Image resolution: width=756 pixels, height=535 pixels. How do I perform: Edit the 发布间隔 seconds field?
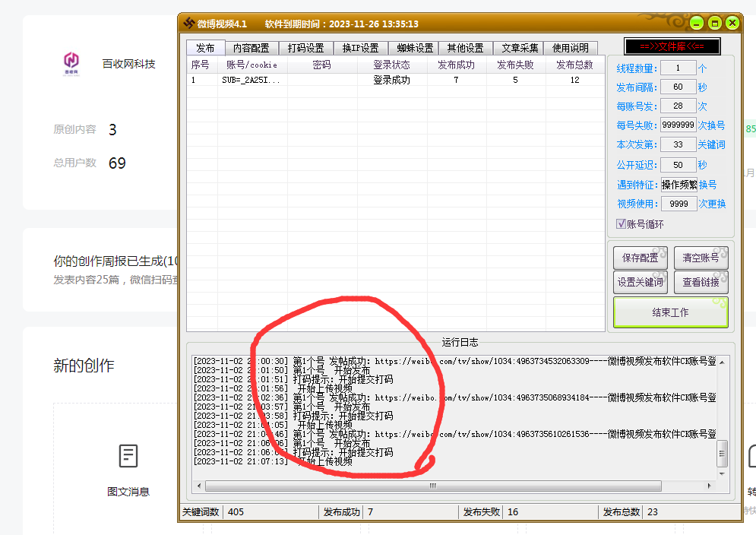(x=678, y=87)
